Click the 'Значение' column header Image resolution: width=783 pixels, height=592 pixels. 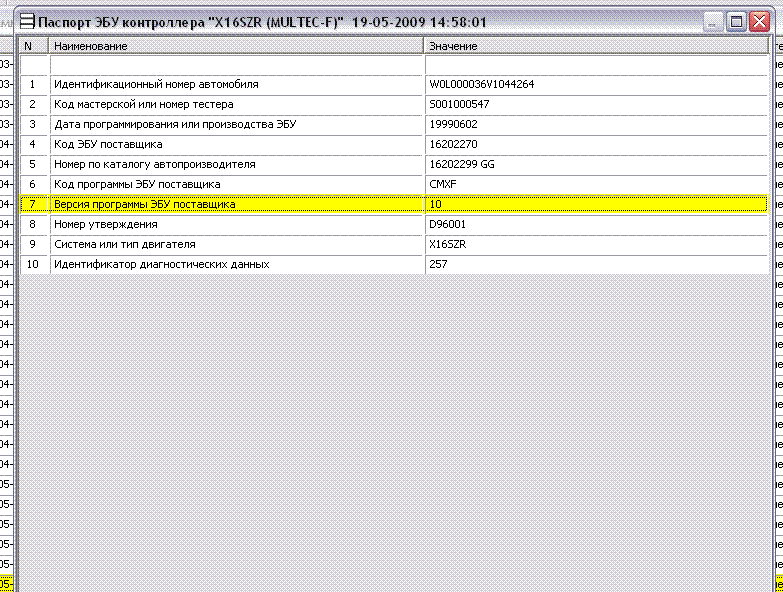596,46
